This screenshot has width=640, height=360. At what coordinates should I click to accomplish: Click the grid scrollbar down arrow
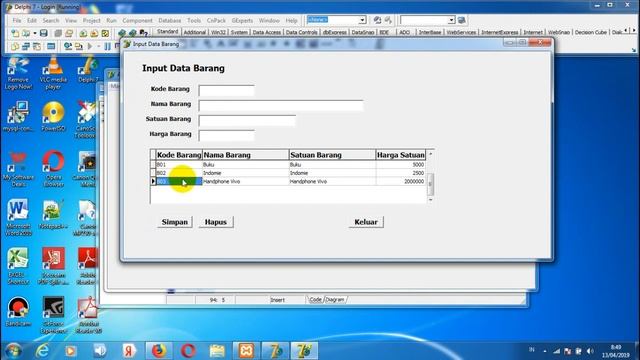430,200
